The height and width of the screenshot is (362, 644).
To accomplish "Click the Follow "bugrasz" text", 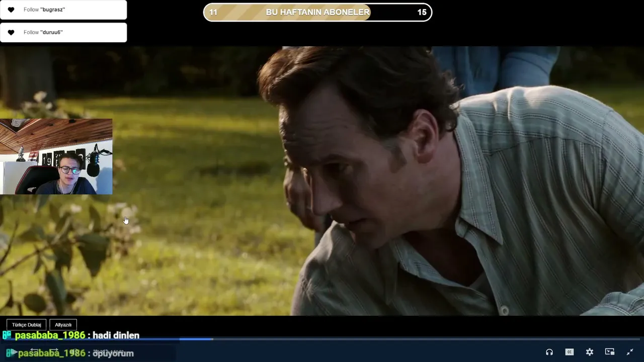I will (x=44, y=10).
